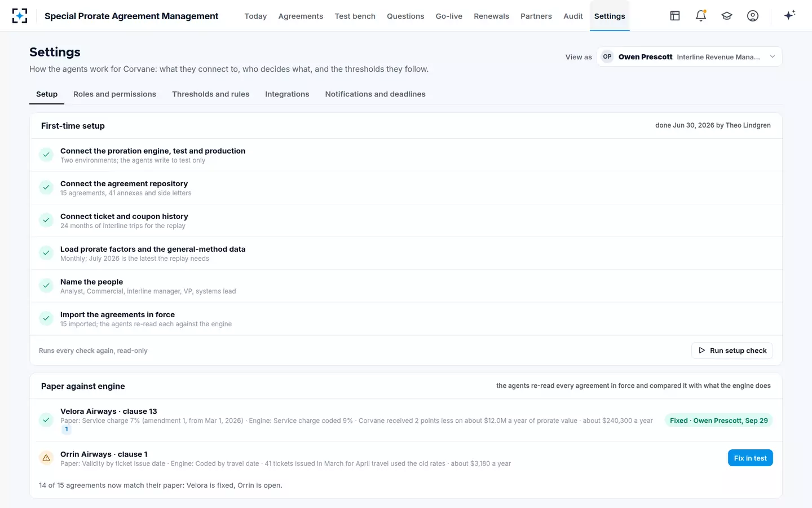The image size is (812, 508).
Task: Click the Special Prorate Agreement Management title
Action: point(131,16)
